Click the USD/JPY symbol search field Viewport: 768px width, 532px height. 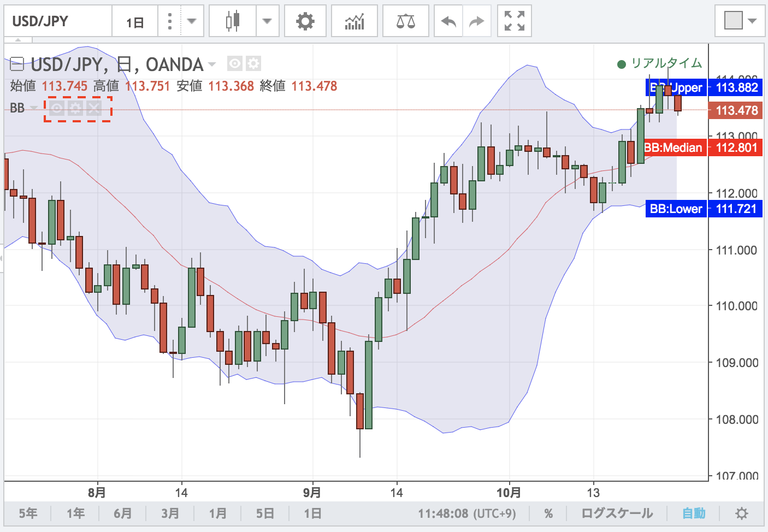coord(58,21)
